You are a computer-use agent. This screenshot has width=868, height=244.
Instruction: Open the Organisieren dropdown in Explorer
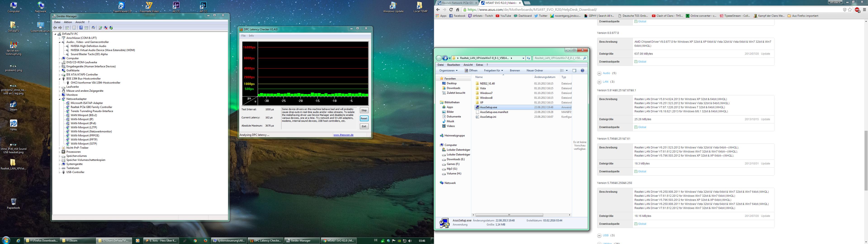point(448,70)
